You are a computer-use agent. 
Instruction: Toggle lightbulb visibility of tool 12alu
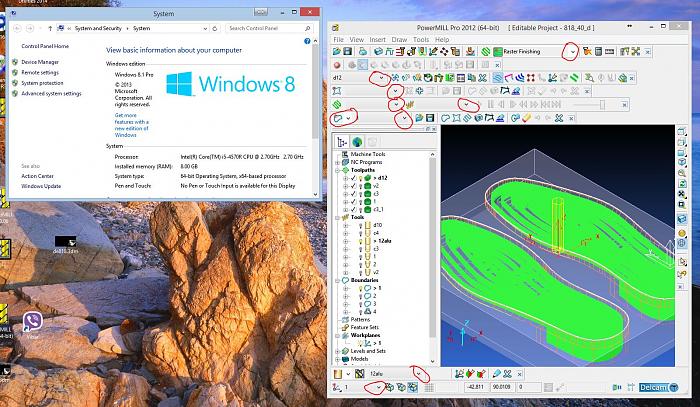[x=360, y=241]
